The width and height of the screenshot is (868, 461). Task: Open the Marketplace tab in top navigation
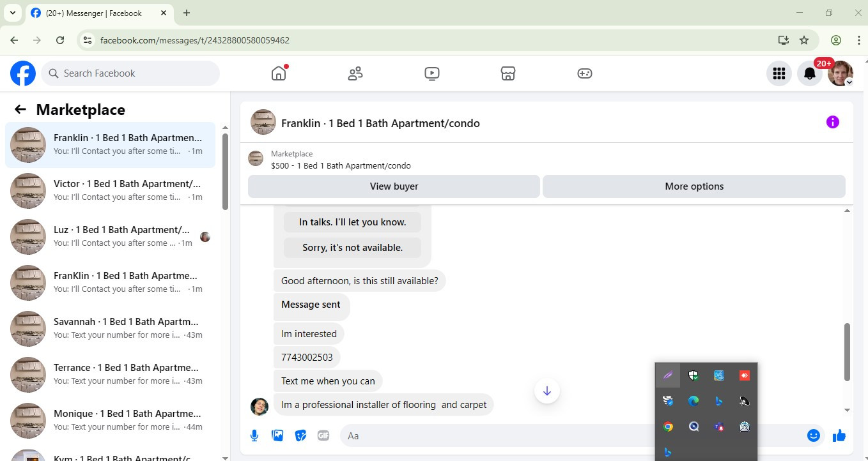pyautogui.click(x=508, y=73)
